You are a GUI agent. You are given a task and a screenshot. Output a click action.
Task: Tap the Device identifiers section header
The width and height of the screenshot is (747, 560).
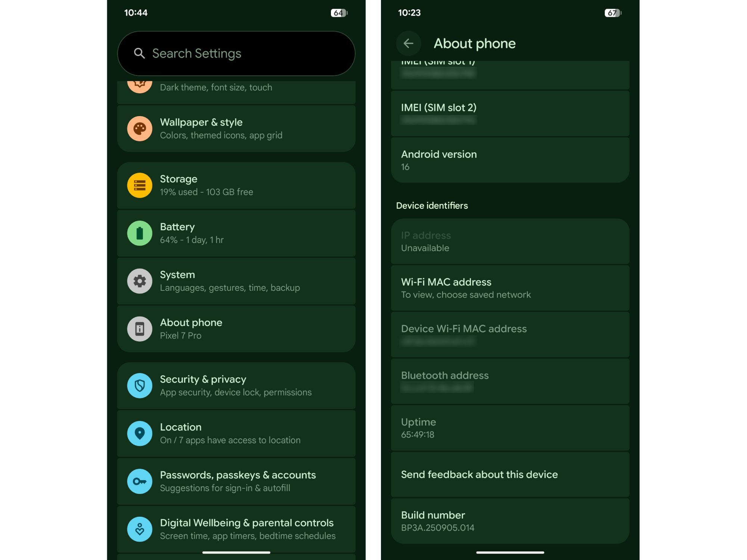coord(432,206)
